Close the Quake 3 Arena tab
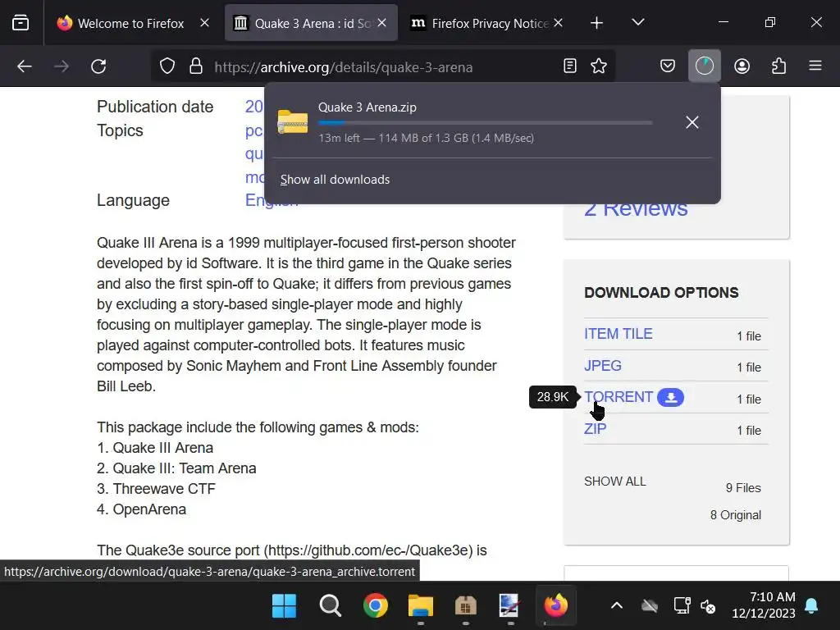The image size is (840, 630). [382, 23]
